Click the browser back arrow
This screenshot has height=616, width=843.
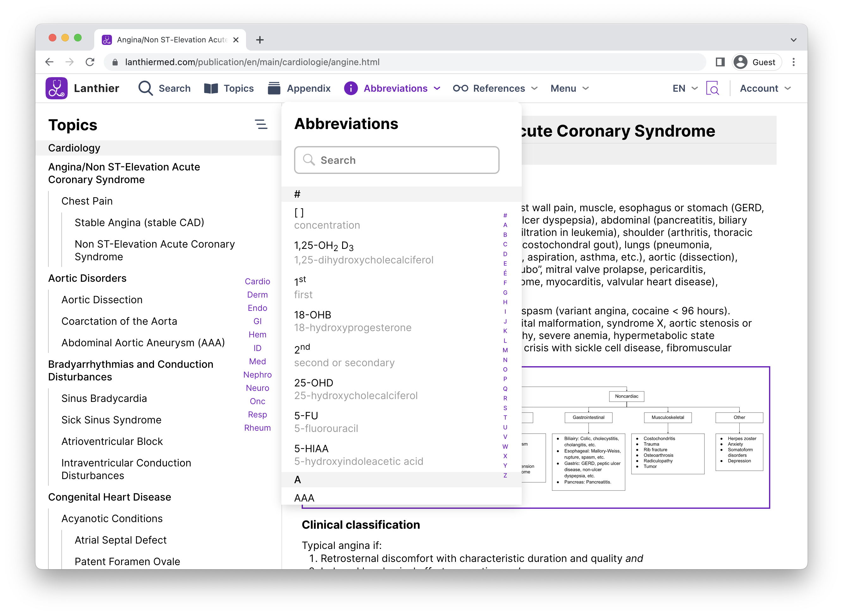(x=49, y=62)
